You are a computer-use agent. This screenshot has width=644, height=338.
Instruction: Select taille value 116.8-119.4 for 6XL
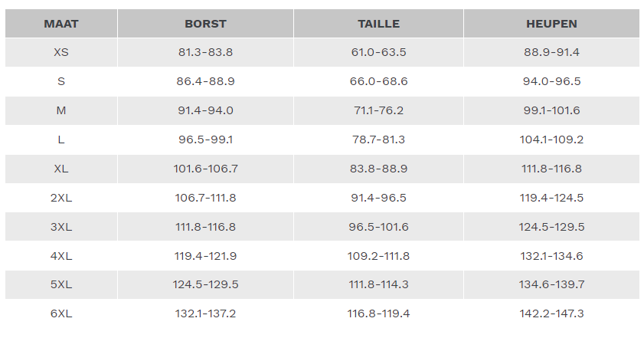click(x=378, y=313)
